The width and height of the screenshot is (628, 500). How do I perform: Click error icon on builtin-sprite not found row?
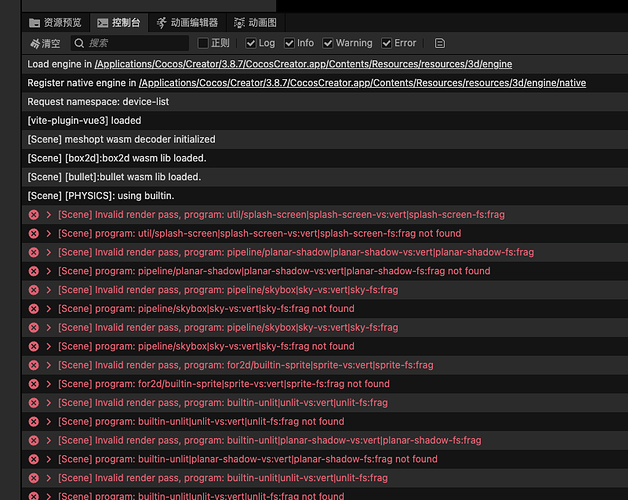[34, 384]
